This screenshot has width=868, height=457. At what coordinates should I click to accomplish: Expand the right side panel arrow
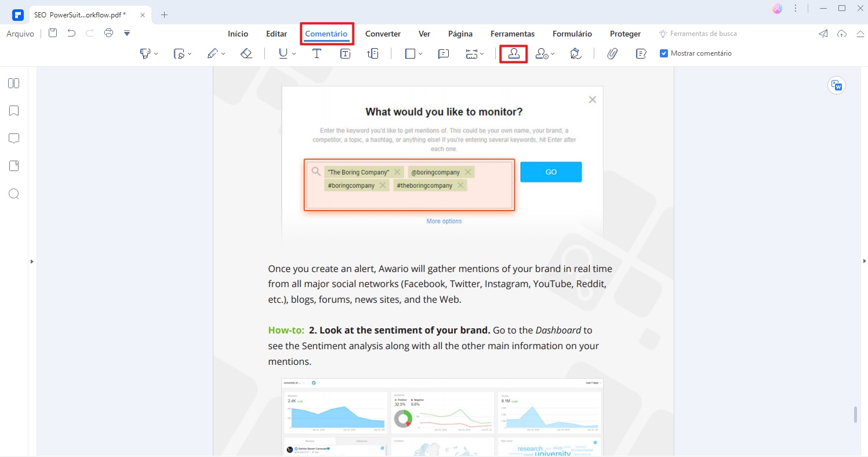865,261
